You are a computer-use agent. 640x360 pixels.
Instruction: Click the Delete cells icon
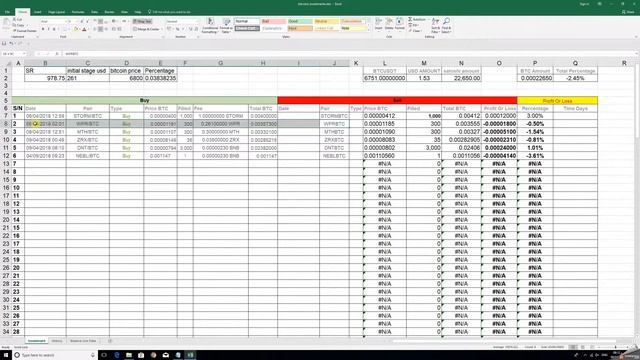389,24
